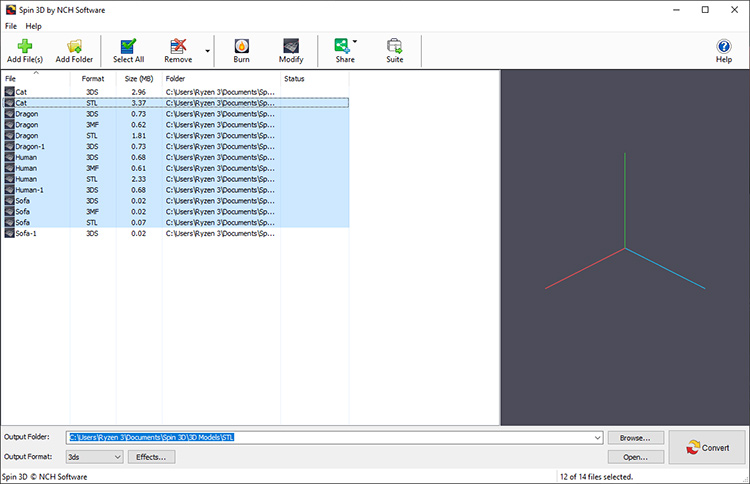Screen dimensions: 750x484
Task: Select the Human STL row with size 2.33
Action: 176,179
